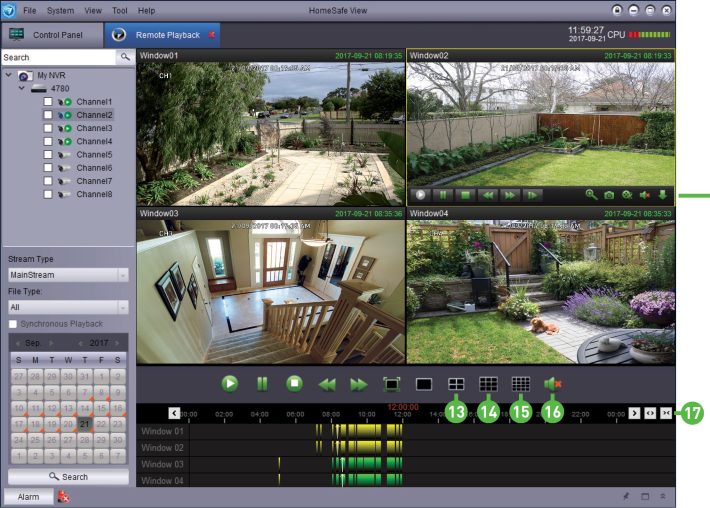This screenshot has height=508, width=710.
Task: Collapse the My NVR tree node
Action: [x=9, y=76]
